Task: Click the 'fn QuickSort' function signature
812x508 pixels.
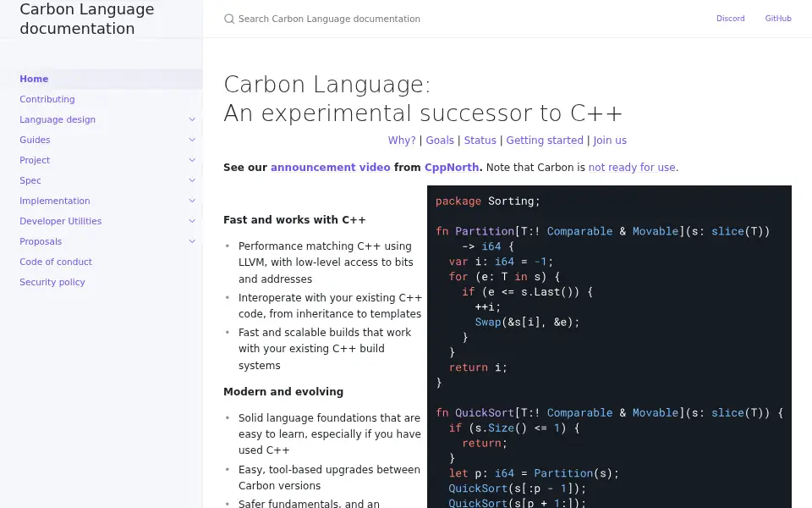Action: tap(610, 413)
